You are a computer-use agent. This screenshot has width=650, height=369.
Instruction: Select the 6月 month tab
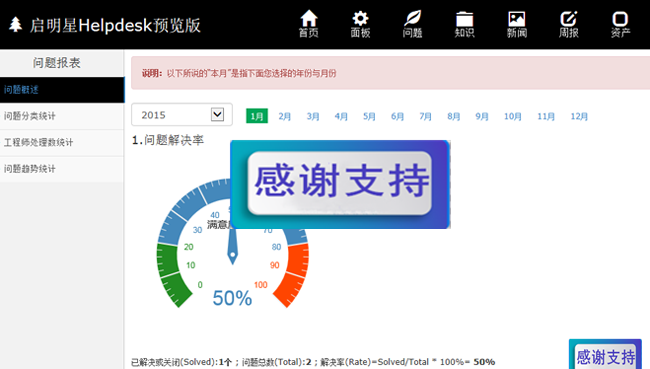397,117
